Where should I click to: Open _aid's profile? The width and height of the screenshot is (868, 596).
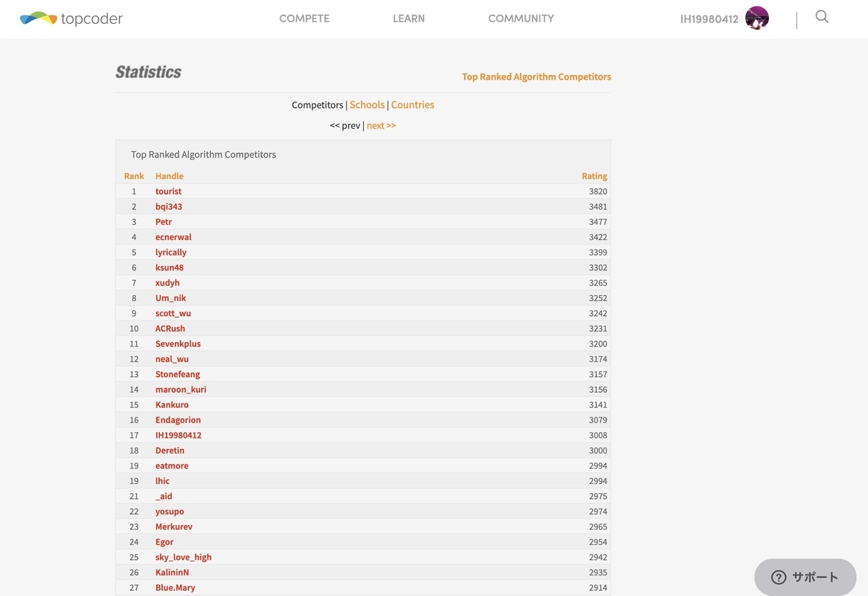click(163, 496)
